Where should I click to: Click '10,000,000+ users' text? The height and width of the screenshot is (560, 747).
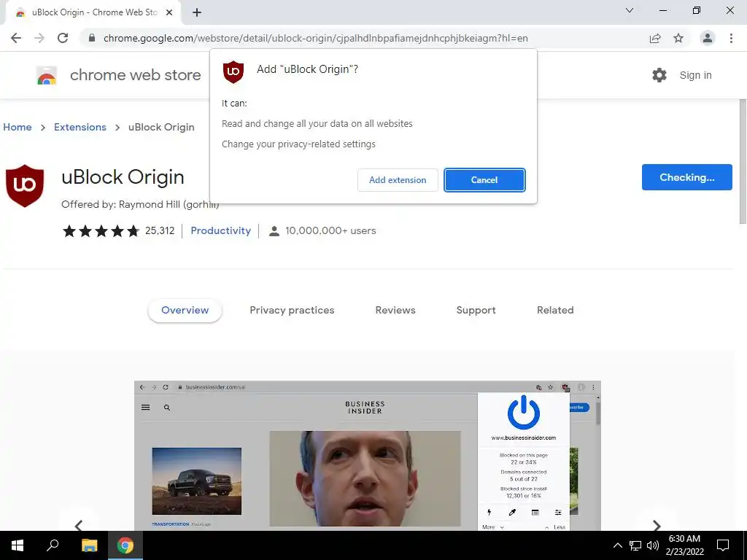pos(330,230)
